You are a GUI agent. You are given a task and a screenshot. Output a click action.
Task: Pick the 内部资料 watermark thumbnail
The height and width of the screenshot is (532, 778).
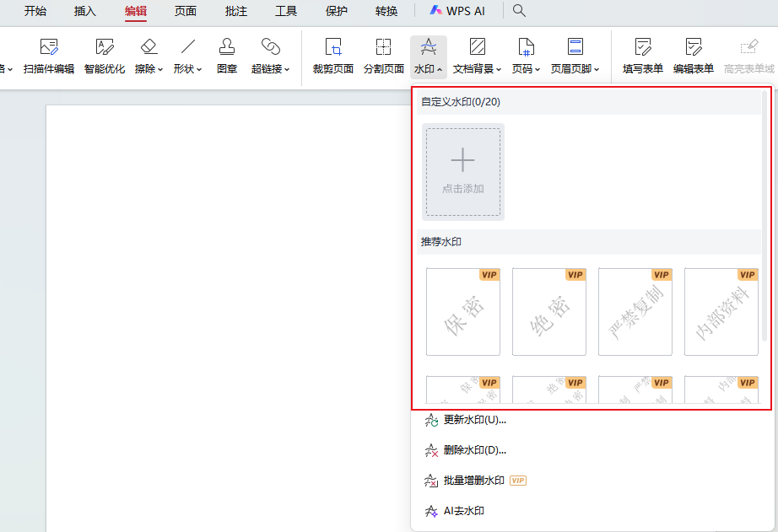(x=721, y=312)
